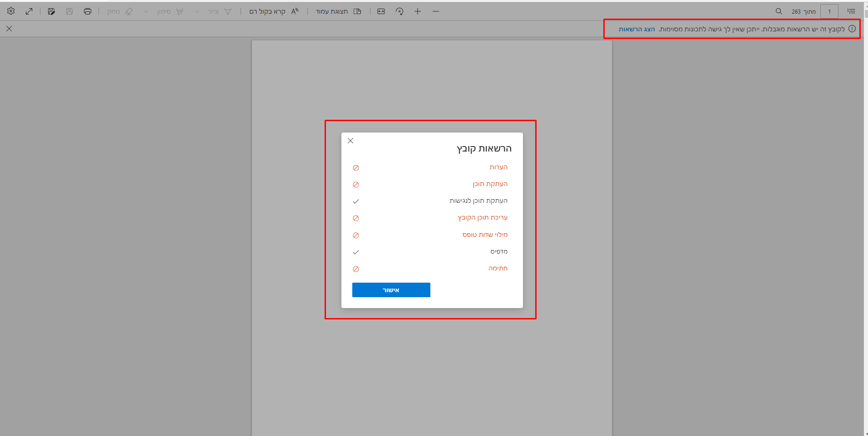Click the 'העתקת תוכן' permission row text
The image size is (868, 436).
490,184
